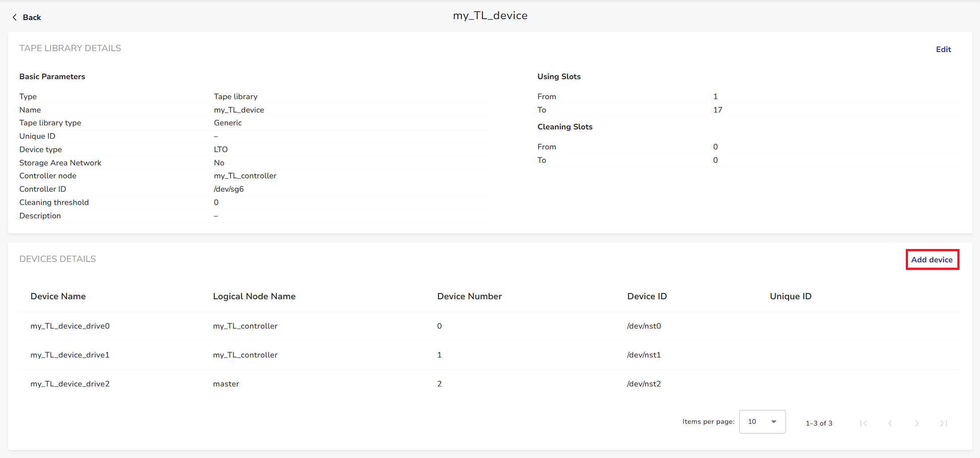Click the Back text link

point(32,17)
